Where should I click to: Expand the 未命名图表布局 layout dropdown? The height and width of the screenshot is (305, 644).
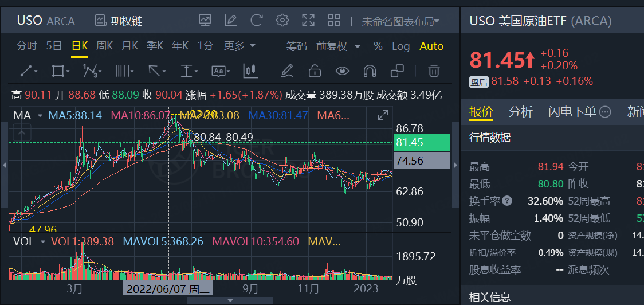[400, 21]
